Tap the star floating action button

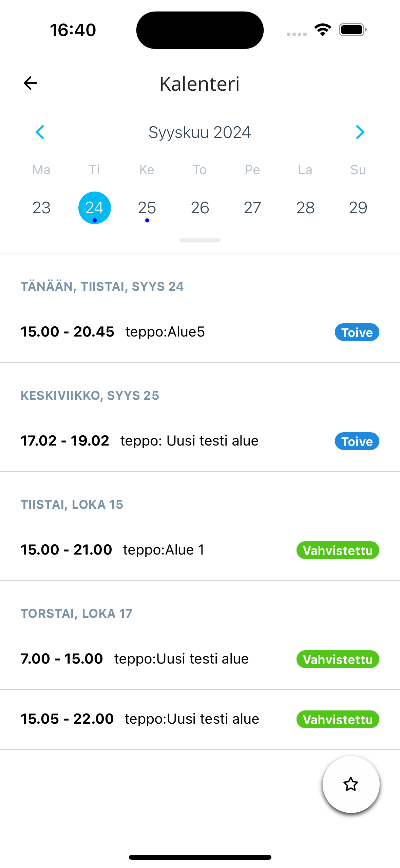coord(351,784)
